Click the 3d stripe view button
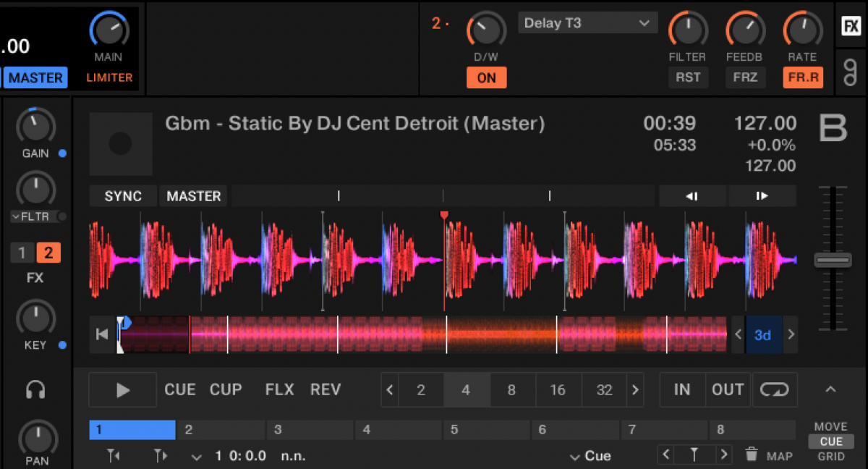 click(x=764, y=334)
